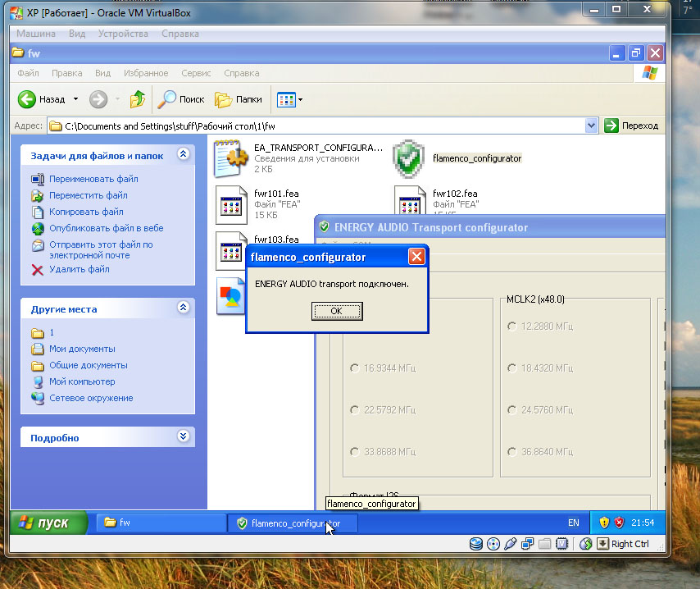This screenshot has width=700, height=589.
Task: Close the flamenco_configurator message dialog
Action: [416, 257]
